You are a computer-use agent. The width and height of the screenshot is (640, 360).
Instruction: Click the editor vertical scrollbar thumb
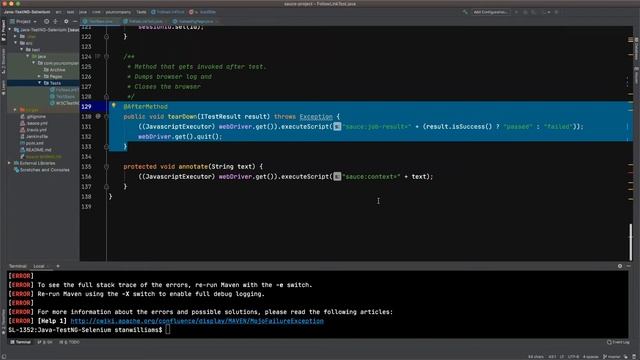(631, 242)
